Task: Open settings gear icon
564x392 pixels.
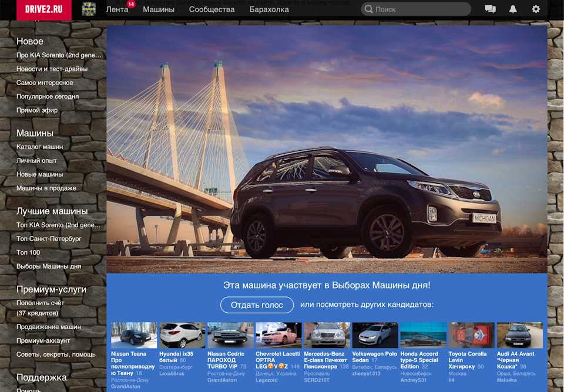Action: coord(536,9)
